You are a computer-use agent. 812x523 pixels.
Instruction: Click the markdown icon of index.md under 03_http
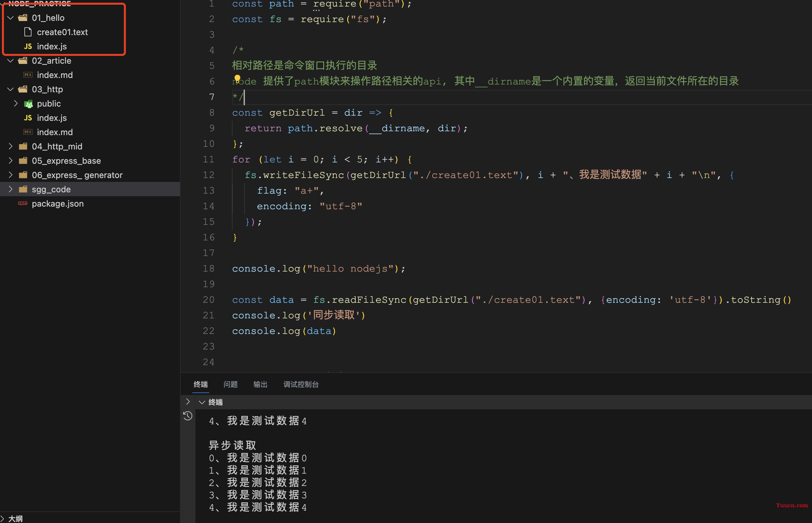(x=28, y=132)
